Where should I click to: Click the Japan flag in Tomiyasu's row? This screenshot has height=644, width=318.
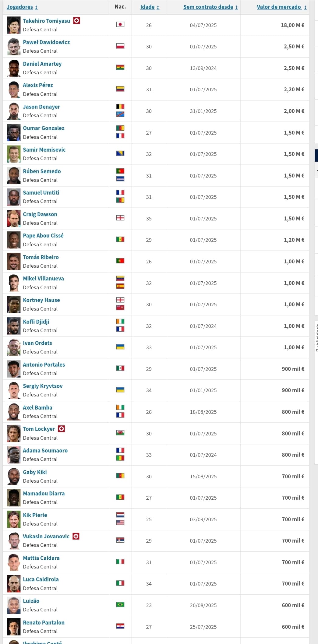tap(120, 24)
